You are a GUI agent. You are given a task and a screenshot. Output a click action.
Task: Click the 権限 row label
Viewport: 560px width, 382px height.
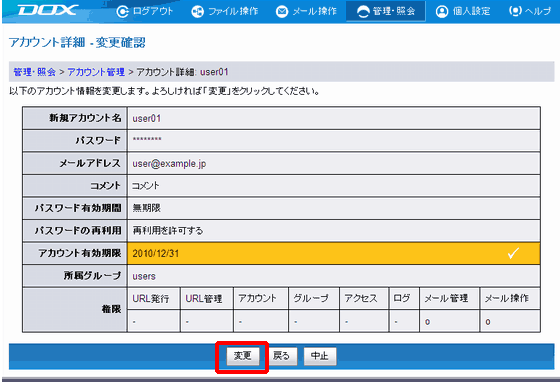click(111, 309)
